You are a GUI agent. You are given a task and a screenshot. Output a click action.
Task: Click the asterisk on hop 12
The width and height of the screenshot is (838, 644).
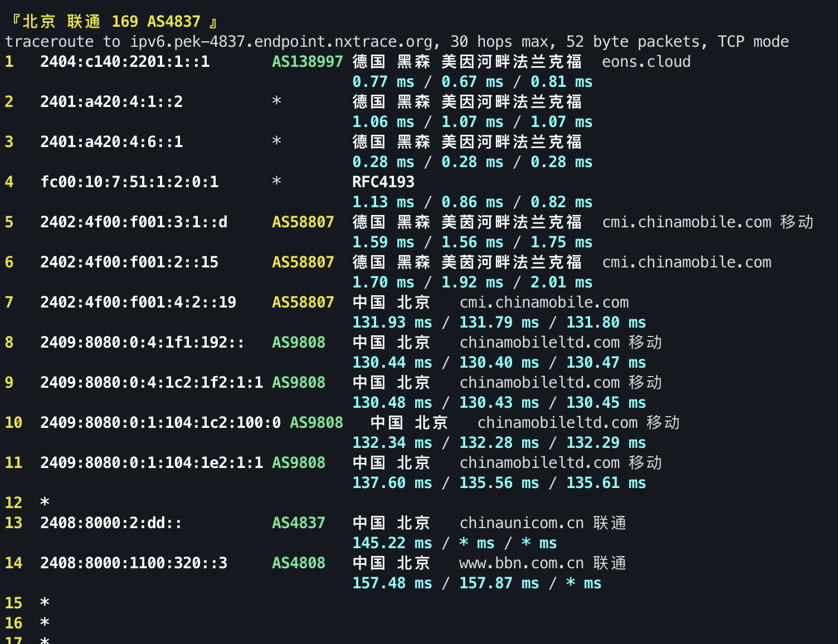pyautogui.click(x=45, y=502)
